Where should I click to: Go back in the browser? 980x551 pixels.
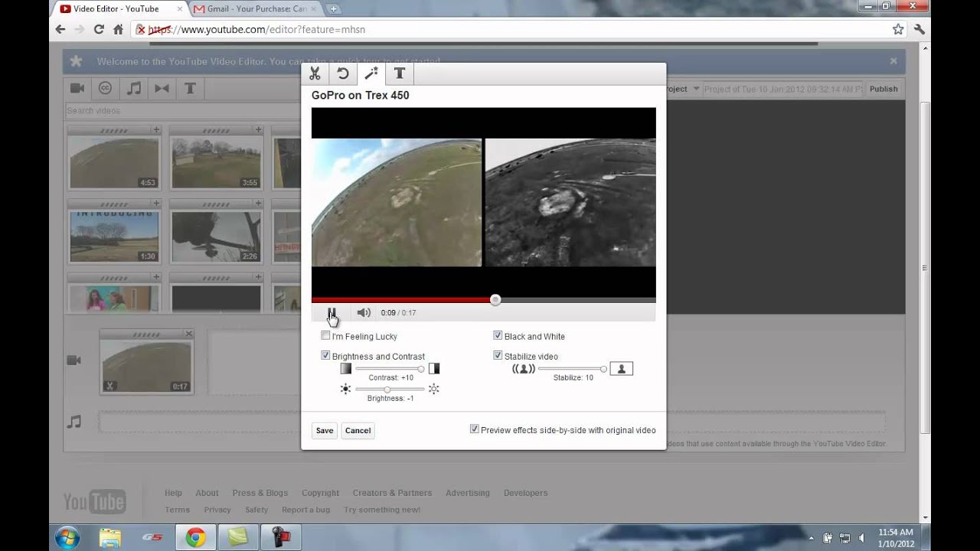tap(60, 29)
